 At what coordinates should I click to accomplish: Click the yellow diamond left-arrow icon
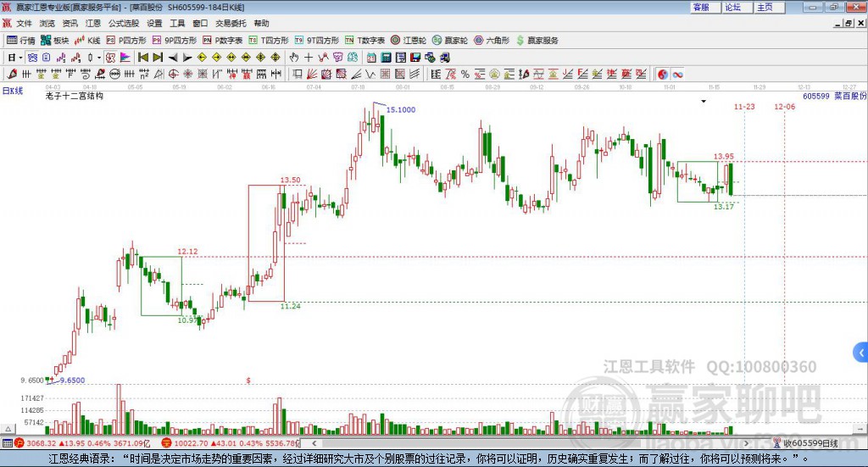click(202, 58)
